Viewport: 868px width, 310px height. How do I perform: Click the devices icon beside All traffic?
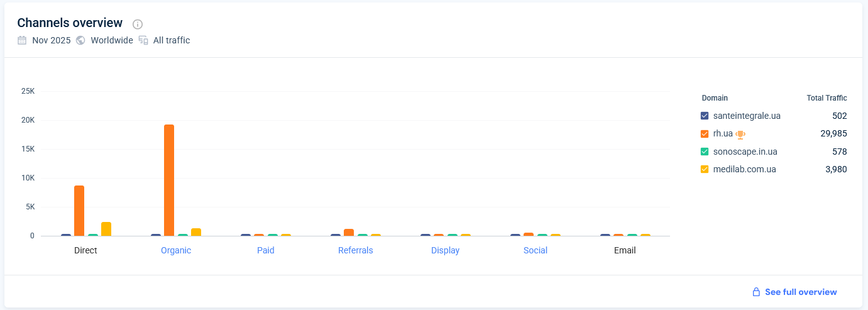pos(143,40)
